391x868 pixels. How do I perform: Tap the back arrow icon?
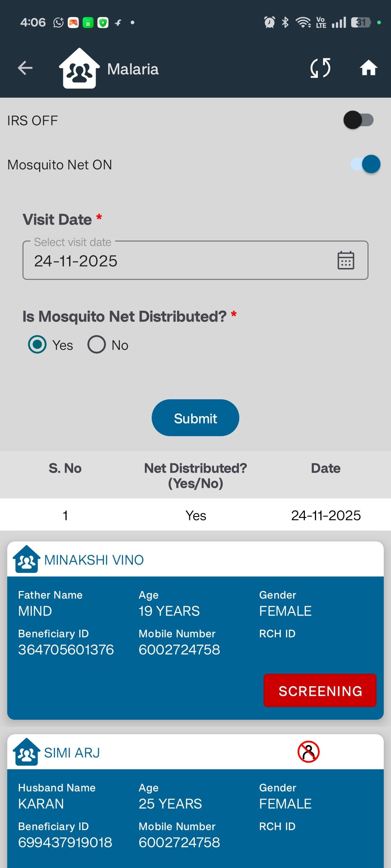25,68
